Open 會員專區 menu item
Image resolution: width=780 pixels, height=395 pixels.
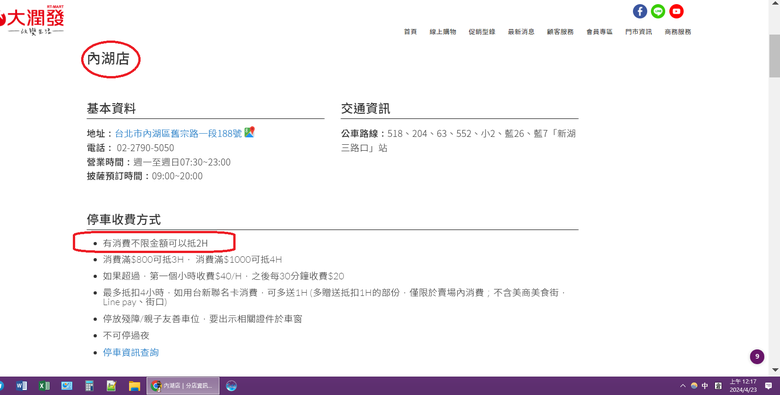click(x=599, y=32)
